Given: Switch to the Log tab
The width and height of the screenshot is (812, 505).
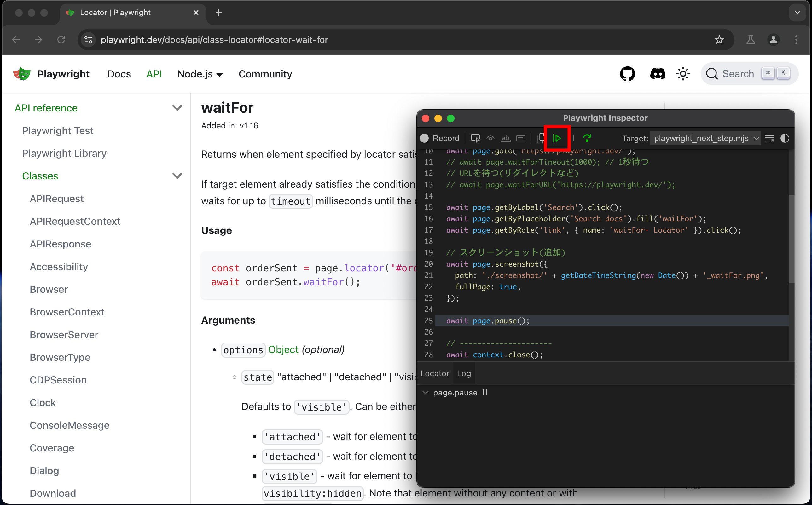Looking at the screenshot, I should [464, 373].
